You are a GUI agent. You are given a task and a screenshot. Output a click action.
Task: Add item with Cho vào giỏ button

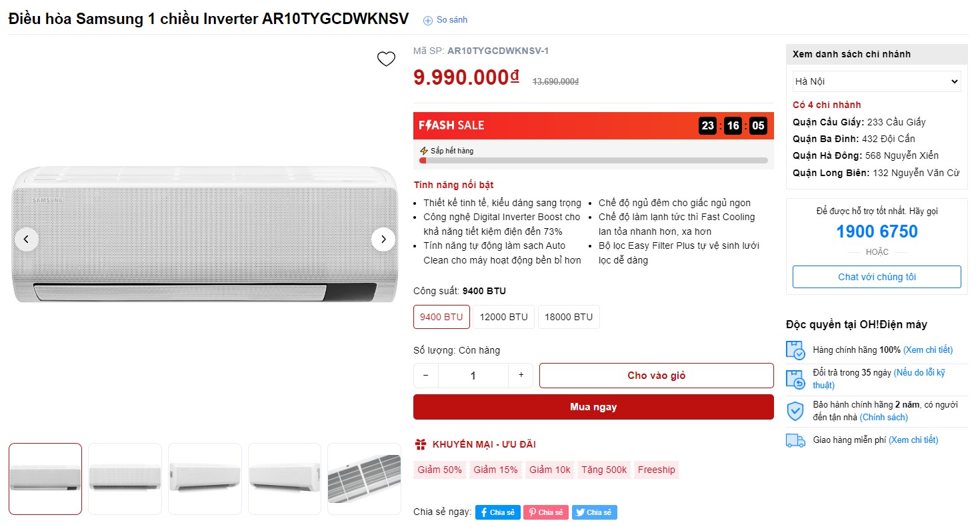(x=656, y=376)
